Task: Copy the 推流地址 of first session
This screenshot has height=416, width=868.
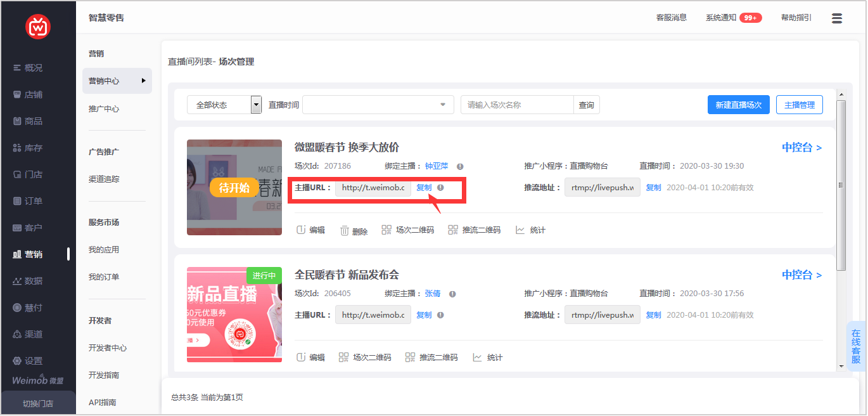Action: [x=653, y=188]
